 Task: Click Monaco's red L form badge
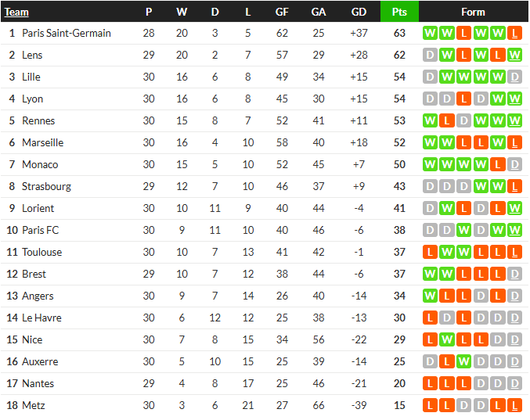(498, 164)
